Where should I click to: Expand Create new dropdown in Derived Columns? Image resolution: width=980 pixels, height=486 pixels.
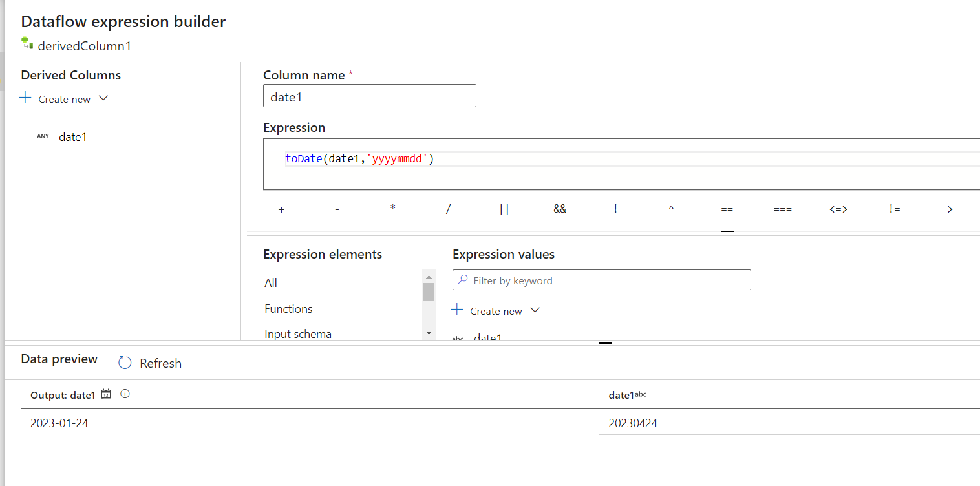click(x=103, y=98)
